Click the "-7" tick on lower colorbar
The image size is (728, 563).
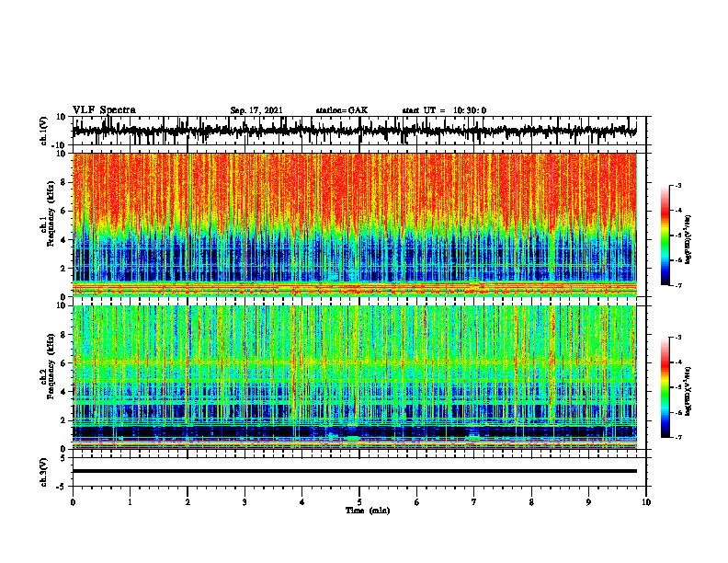click(678, 437)
